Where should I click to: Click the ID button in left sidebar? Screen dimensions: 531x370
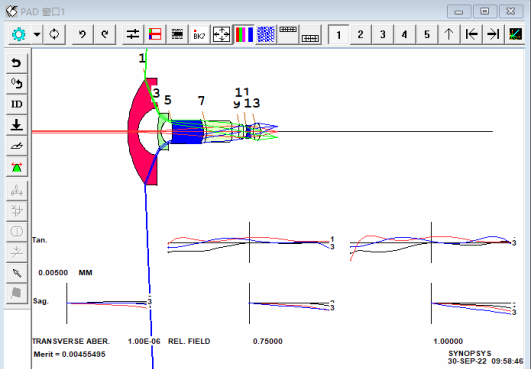(x=17, y=104)
